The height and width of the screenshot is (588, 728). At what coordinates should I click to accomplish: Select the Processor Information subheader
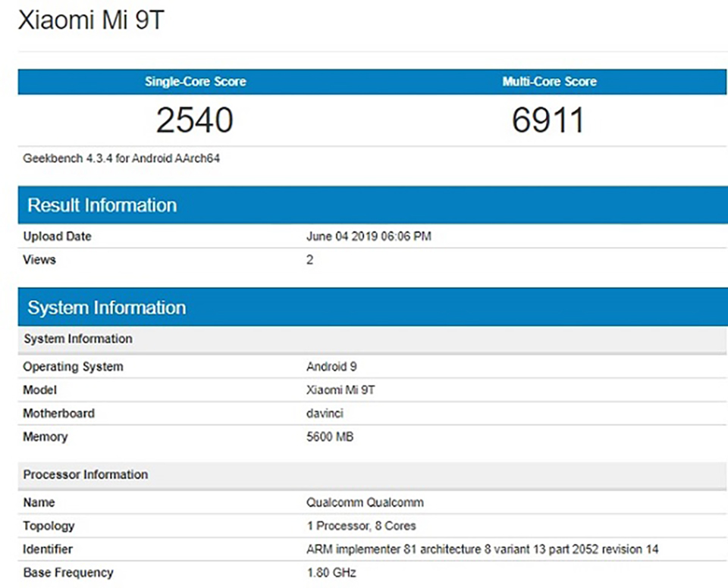pyautogui.click(x=372, y=475)
